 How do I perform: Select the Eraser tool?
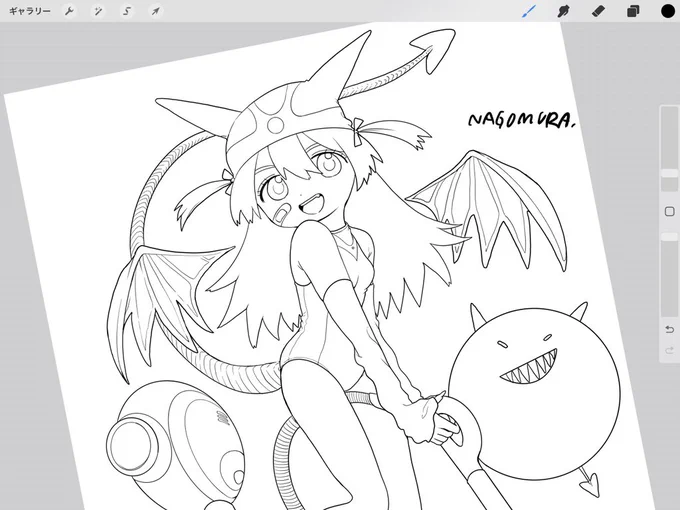pos(598,11)
